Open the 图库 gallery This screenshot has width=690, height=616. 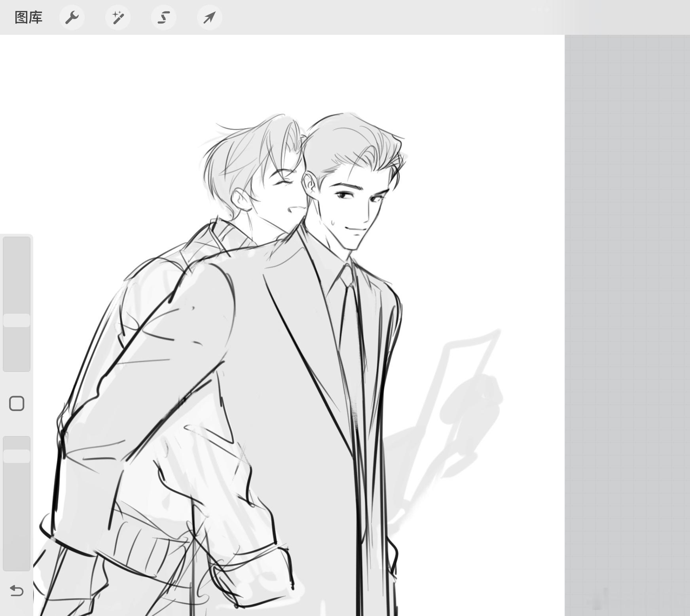[28, 17]
